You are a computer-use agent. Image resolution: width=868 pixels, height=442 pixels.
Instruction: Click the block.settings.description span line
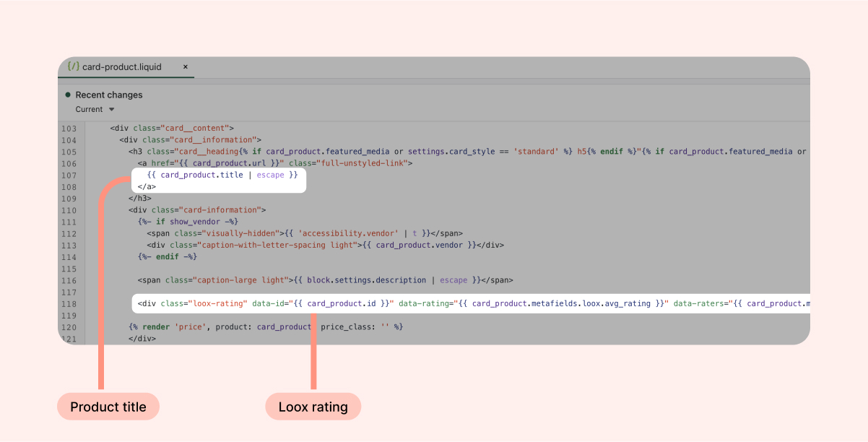(x=324, y=280)
